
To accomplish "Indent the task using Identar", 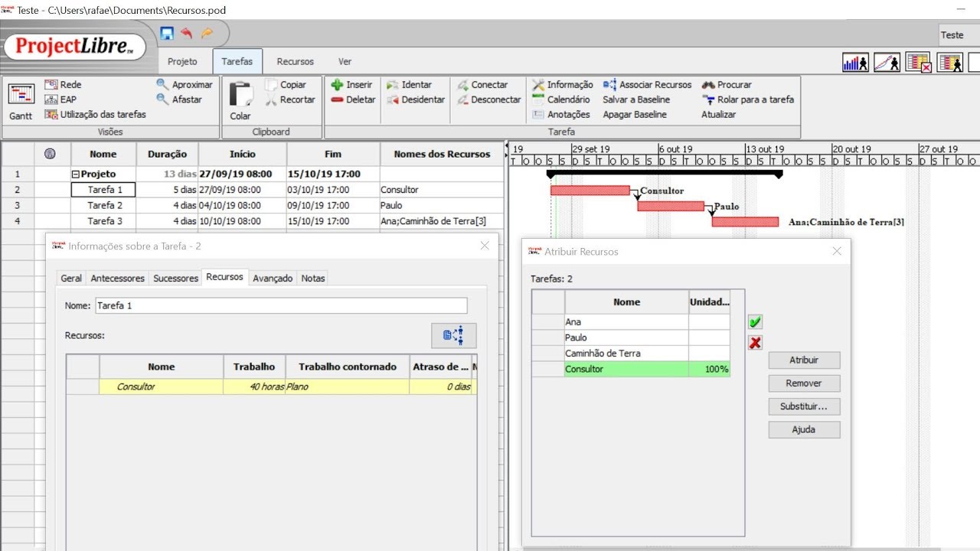I will point(409,85).
